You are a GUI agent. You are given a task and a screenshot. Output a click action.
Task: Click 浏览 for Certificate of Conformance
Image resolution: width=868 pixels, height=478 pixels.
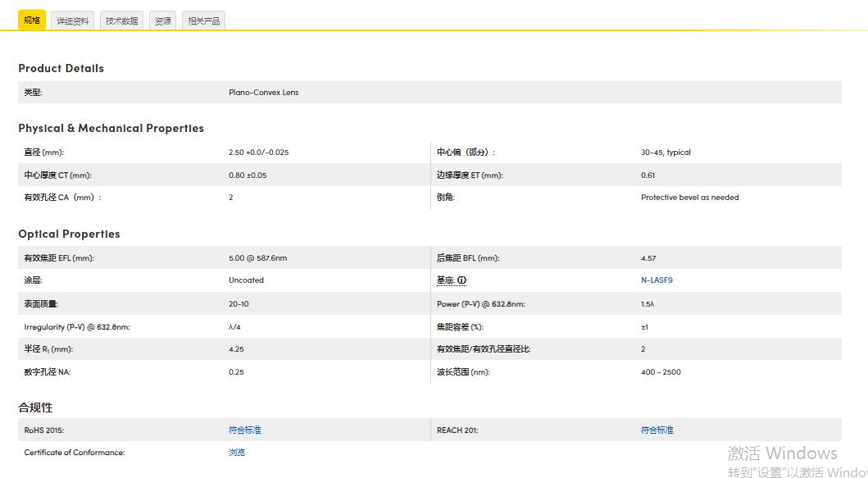coord(236,453)
